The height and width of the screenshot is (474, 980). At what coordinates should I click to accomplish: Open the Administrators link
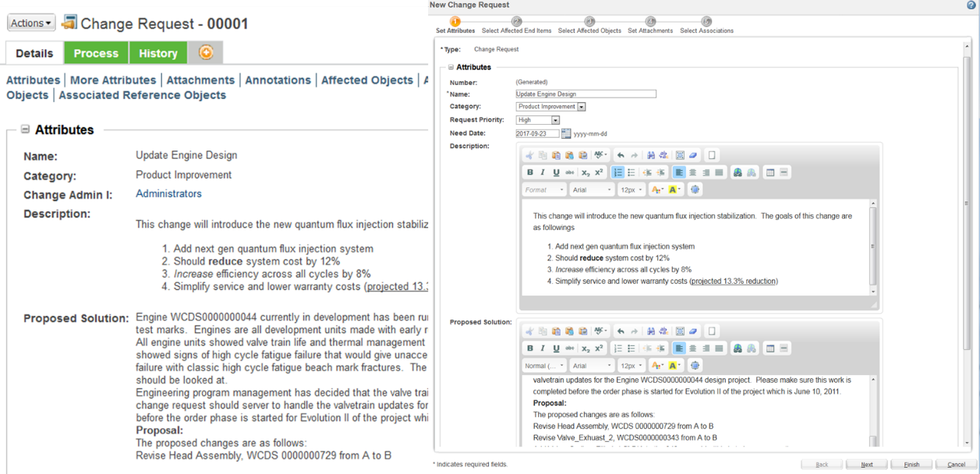coord(168,193)
